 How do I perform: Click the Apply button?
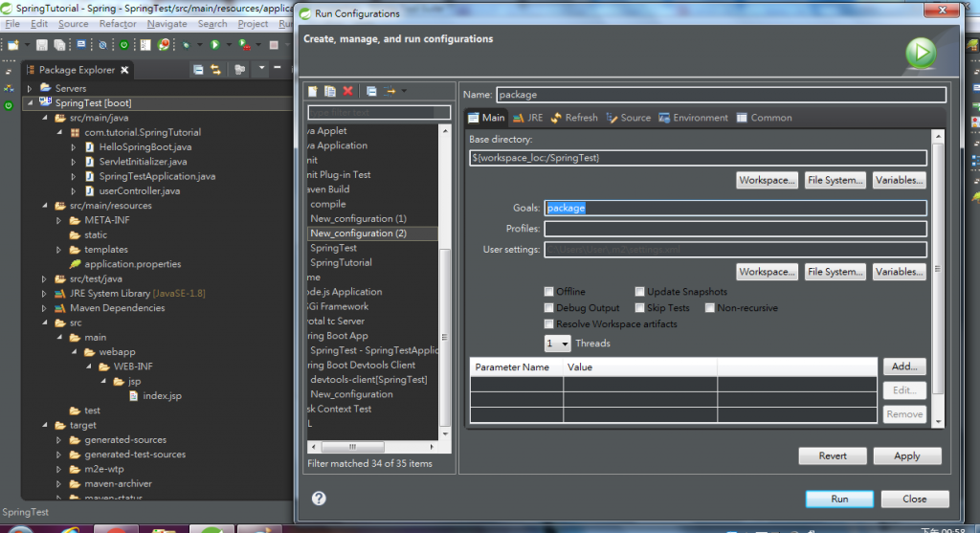(907, 455)
